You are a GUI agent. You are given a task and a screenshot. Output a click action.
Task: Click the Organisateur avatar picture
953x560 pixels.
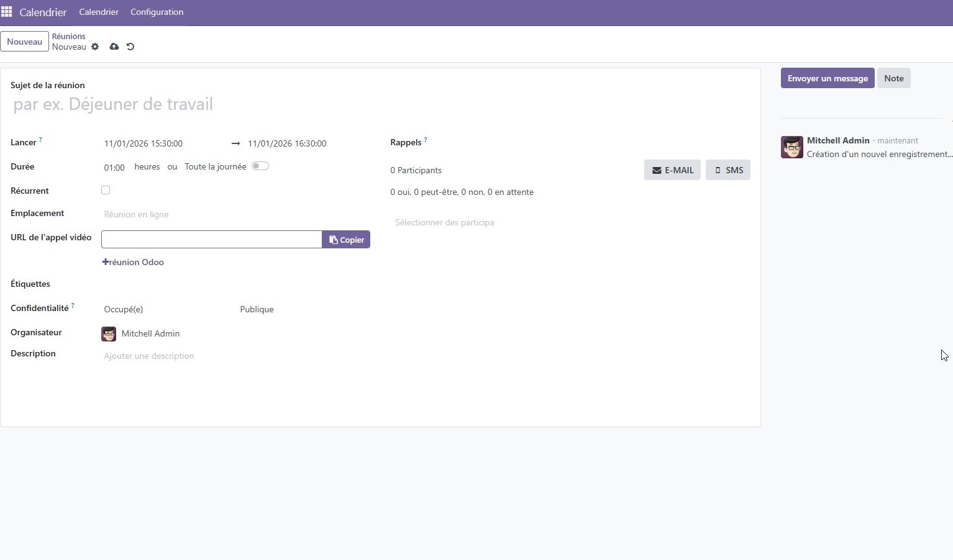coord(109,334)
